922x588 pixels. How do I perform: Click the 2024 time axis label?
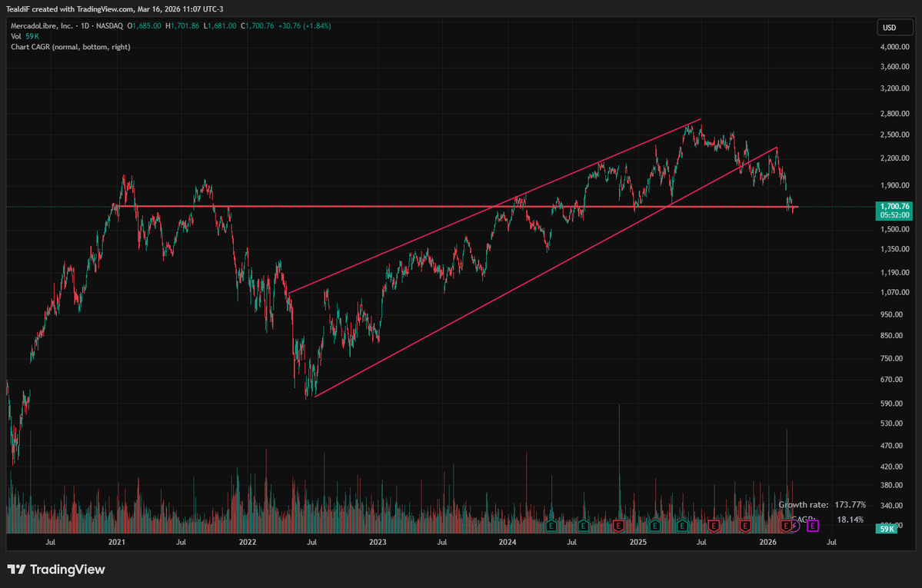click(508, 542)
